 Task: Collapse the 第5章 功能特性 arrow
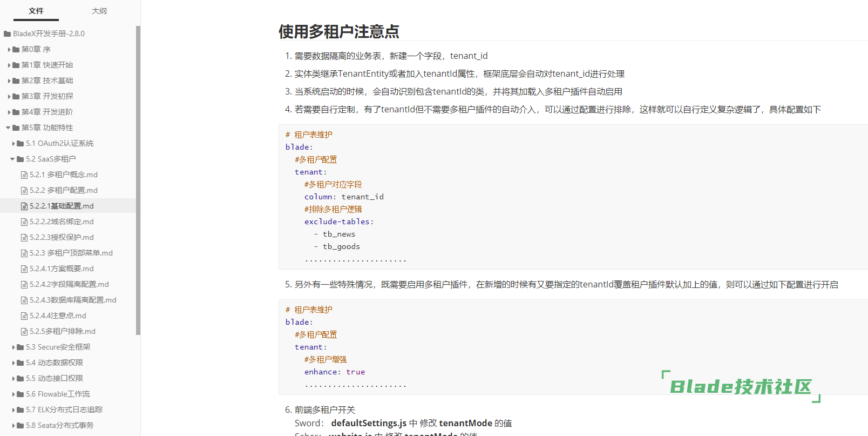[x=9, y=128]
